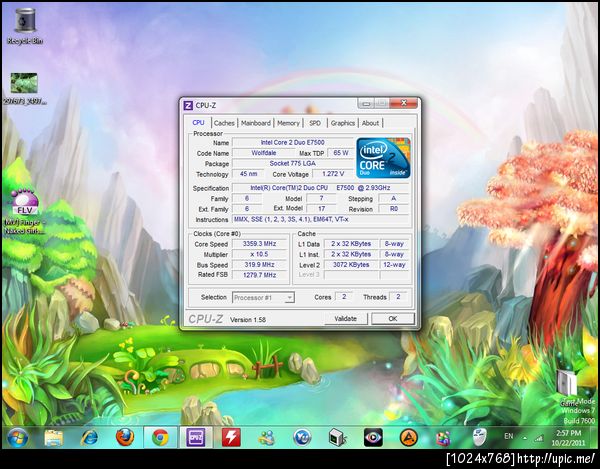Click the Validate button
The width and height of the screenshot is (600, 469).
(346, 319)
